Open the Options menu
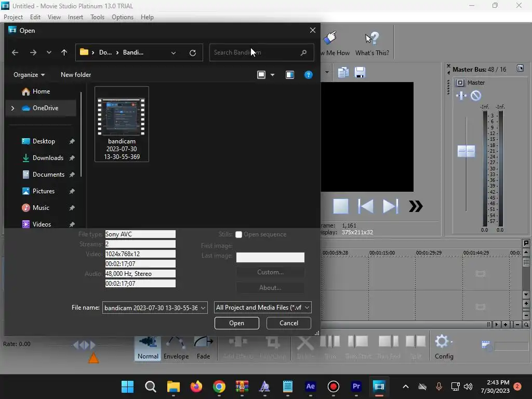The height and width of the screenshot is (399, 532). pyautogui.click(x=123, y=17)
